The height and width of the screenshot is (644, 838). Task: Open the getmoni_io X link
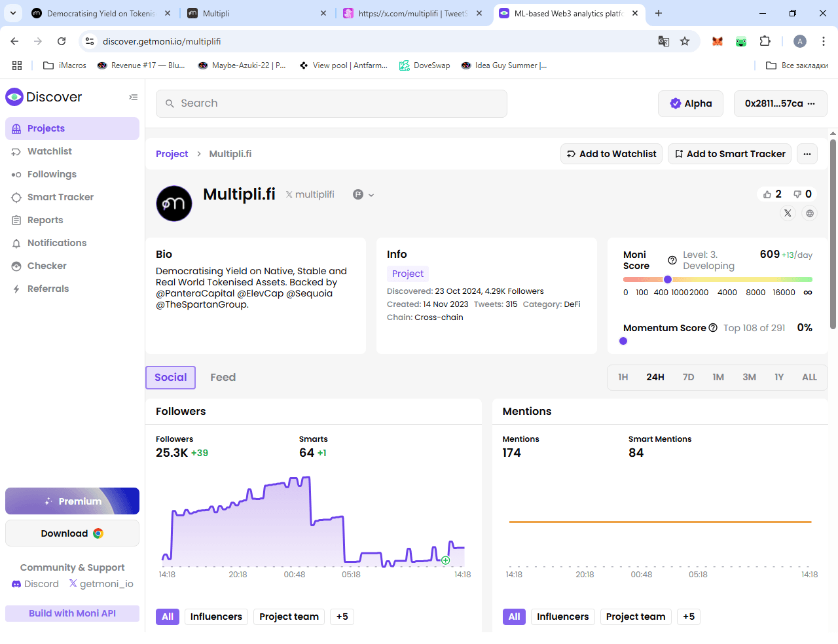[x=101, y=584]
